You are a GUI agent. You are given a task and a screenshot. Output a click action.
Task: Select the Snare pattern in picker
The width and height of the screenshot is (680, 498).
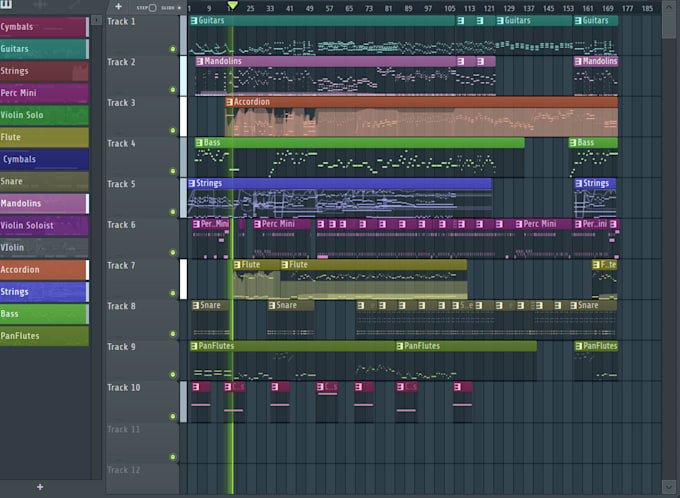pos(44,181)
